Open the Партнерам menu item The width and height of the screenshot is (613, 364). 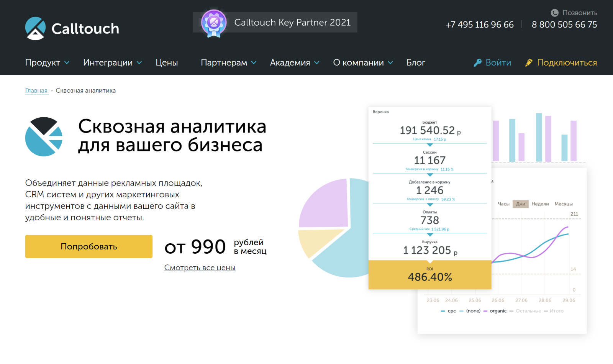point(224,62)
